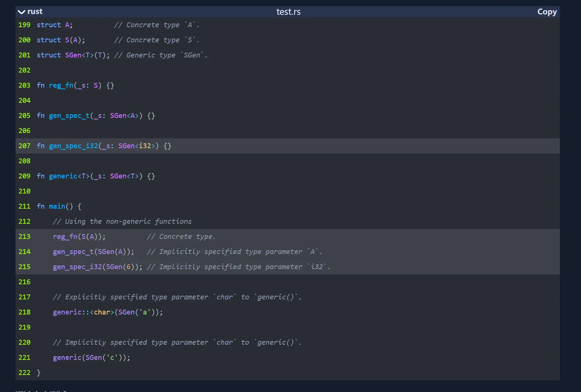Image resolution: width=581 pixels, height=392 pixels.
Task: Click gen_spec_i32 in the highlighted definition line
Action: pyautogui.click(x=73, y=146)
